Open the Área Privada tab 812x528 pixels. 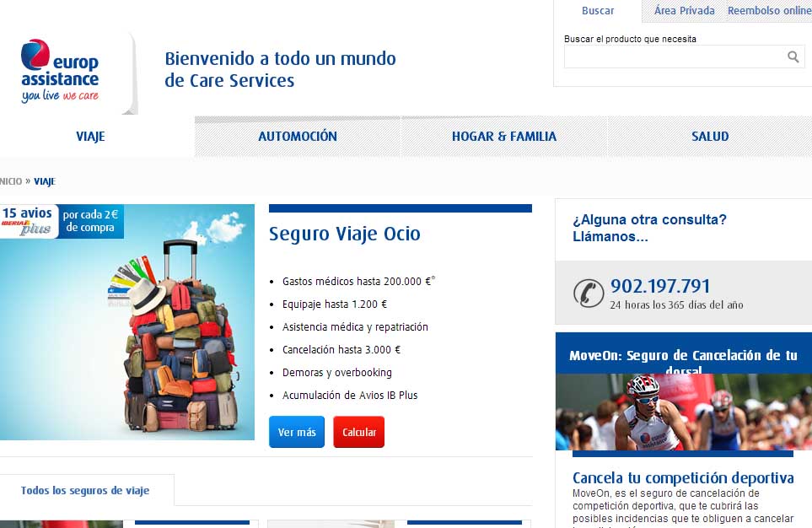point(684,10)
